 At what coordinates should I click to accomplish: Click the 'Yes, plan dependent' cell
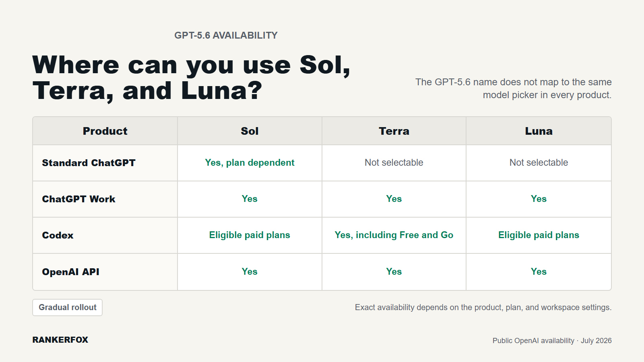[250, 163]
